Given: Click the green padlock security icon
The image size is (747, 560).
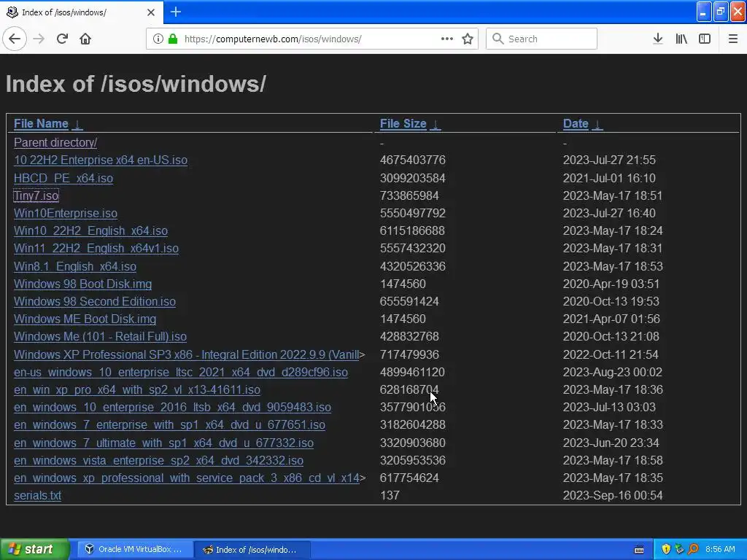Looking at the screenshot, I should (x=173, y=39).
